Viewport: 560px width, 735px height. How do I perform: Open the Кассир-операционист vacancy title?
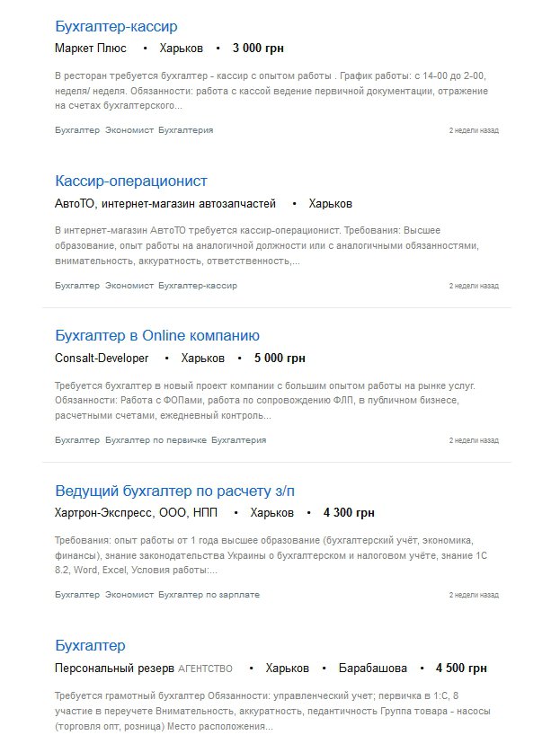click(x=131, y=182)
